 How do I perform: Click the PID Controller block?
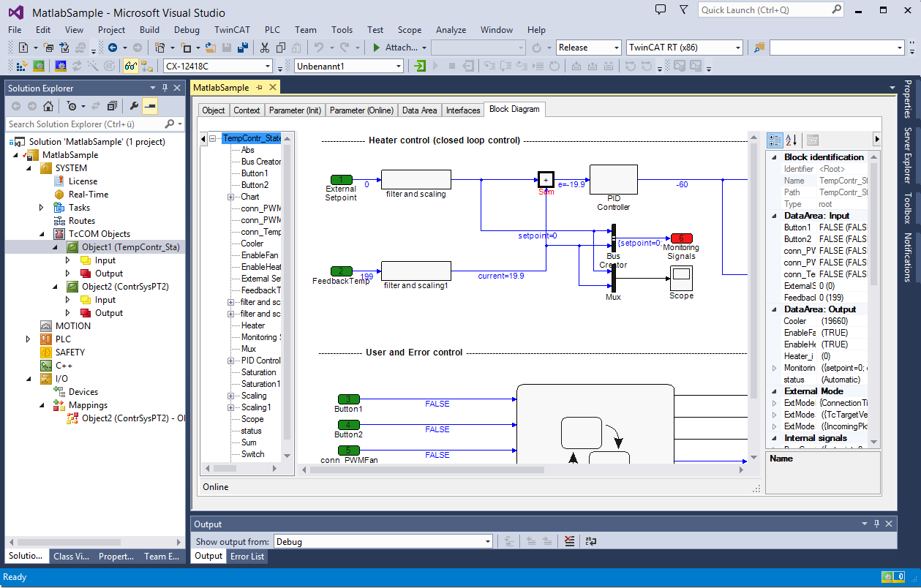pyautogui.click(x=613, y=180)
